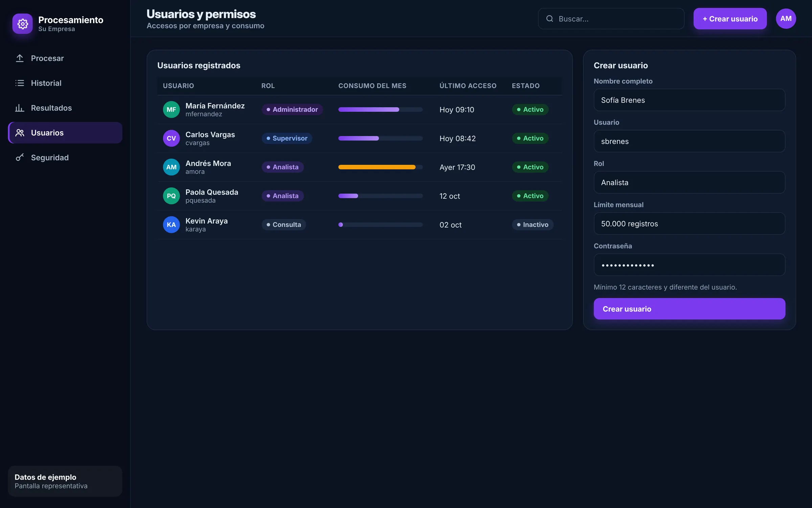Open the Procesar section
The image size is (812, 508).
pyautogui.click(x=65, y=58)
